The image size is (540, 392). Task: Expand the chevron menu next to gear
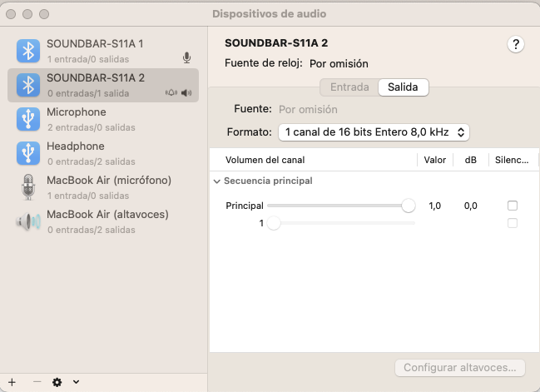[76, 382]
